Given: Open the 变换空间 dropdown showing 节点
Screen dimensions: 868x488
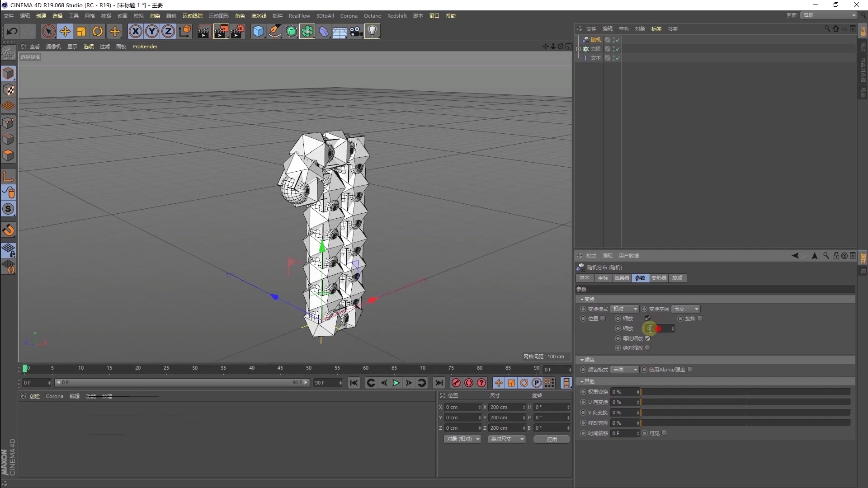Looking at the screenshot, I should coord(685,309).
